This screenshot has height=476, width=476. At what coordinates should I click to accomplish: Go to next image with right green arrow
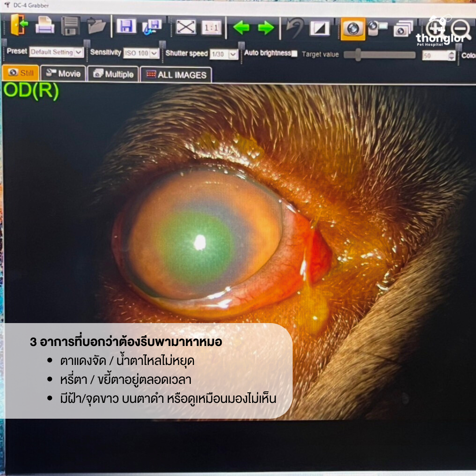tap(266, 28)
